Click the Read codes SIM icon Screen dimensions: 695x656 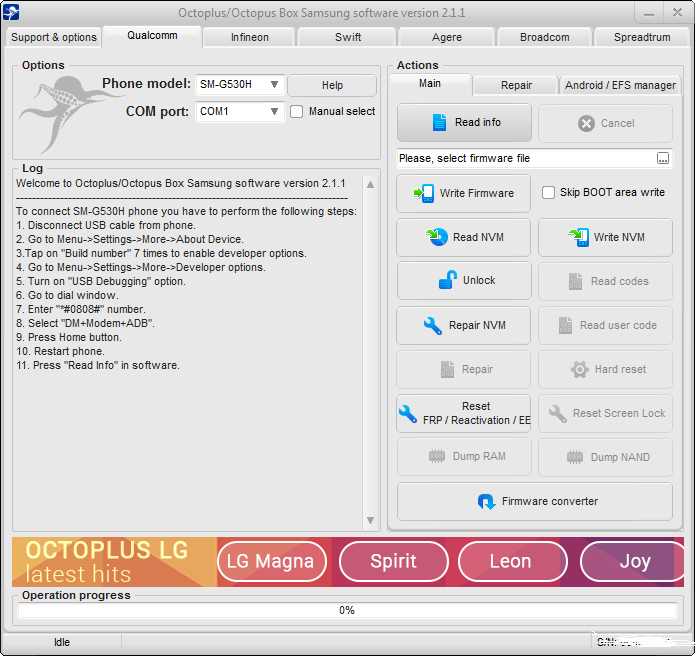(575, 281)
